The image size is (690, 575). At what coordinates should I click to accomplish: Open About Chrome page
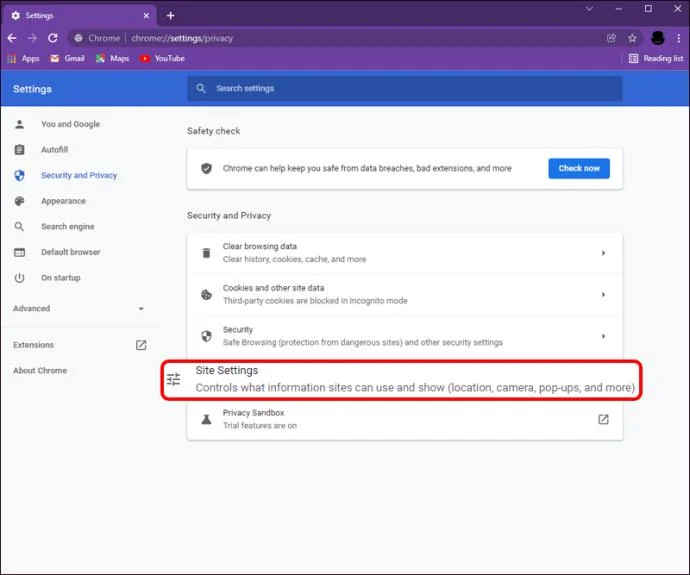point(40,370)
